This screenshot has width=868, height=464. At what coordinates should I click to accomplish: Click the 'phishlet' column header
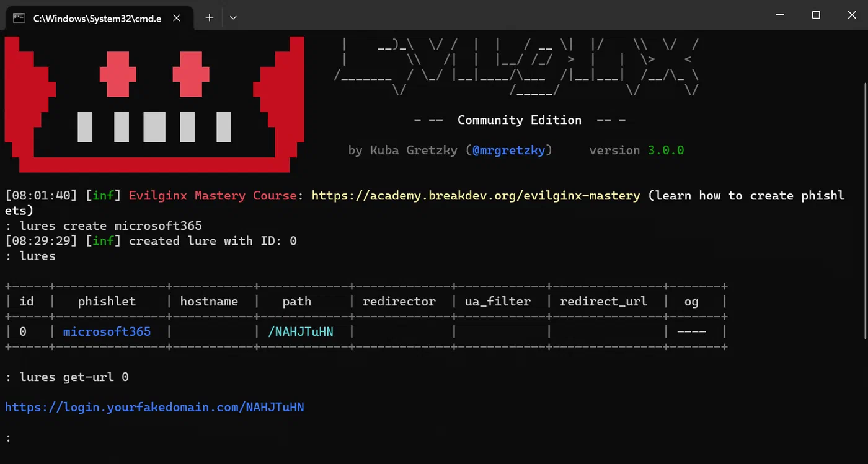107,302
